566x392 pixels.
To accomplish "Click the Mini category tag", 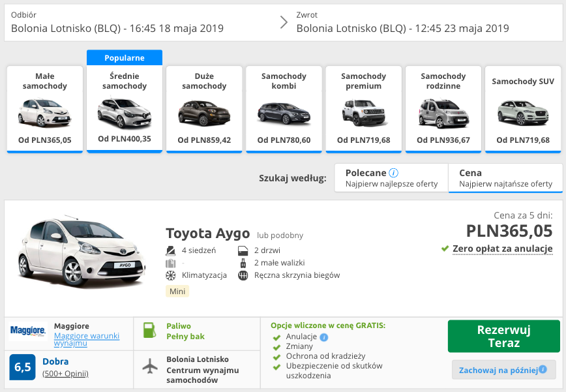I will (177, 292).
